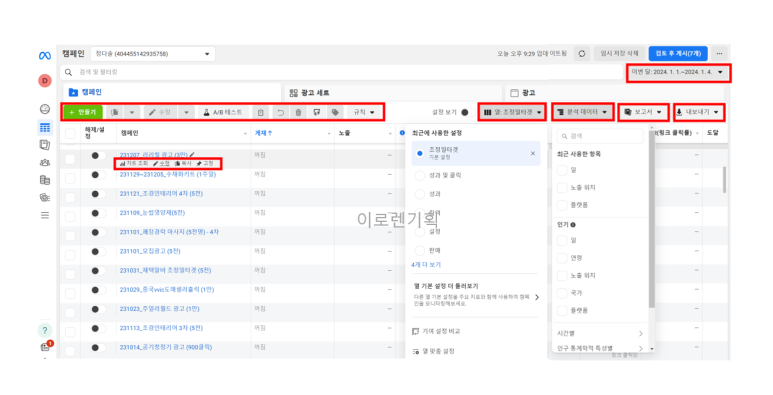Click 차트 조회 under 231207 campaign

point(134,163)
